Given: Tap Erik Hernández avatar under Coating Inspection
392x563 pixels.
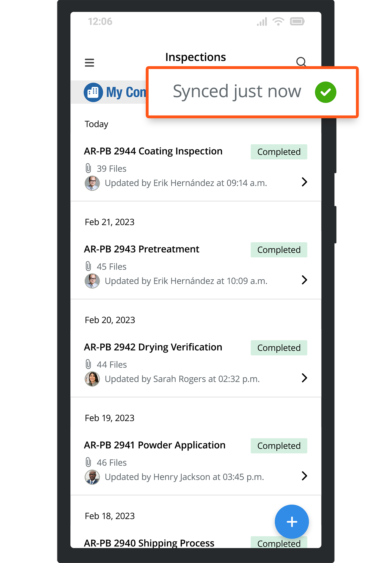Looking at the screenshot, I should tap(92, 183).
